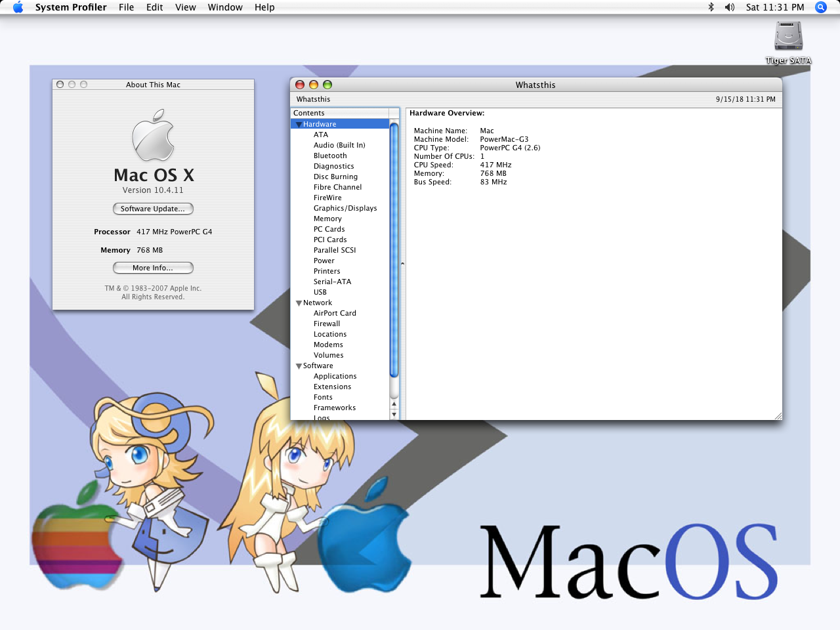The width and height of the screenshot is (840, 630).
Task: Open the Apple menu icon
Action: [18, 7]
